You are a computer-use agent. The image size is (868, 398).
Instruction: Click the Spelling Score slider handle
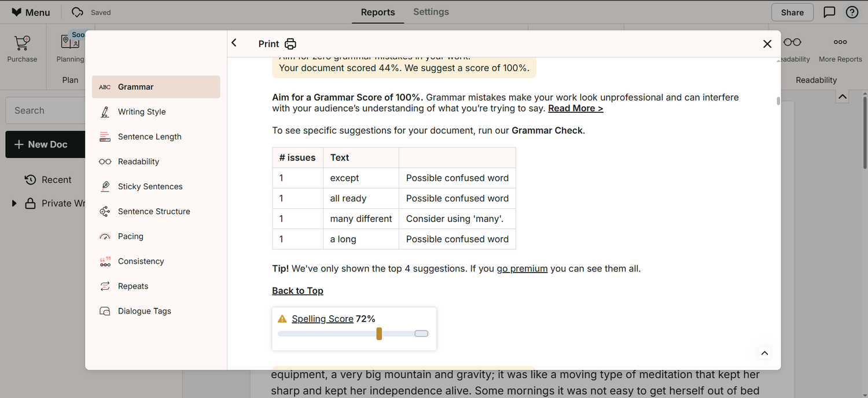379,334
